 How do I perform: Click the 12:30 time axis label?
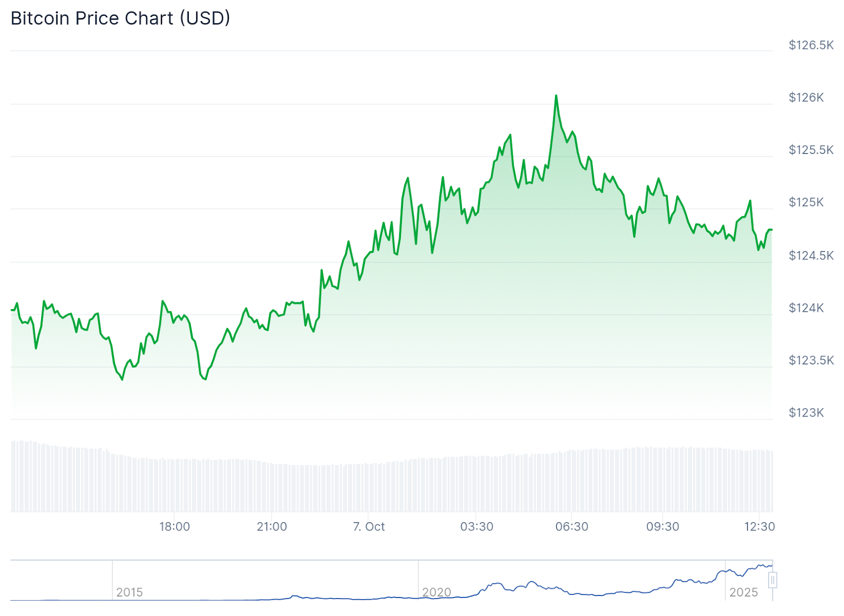click(x=759, y=527)
